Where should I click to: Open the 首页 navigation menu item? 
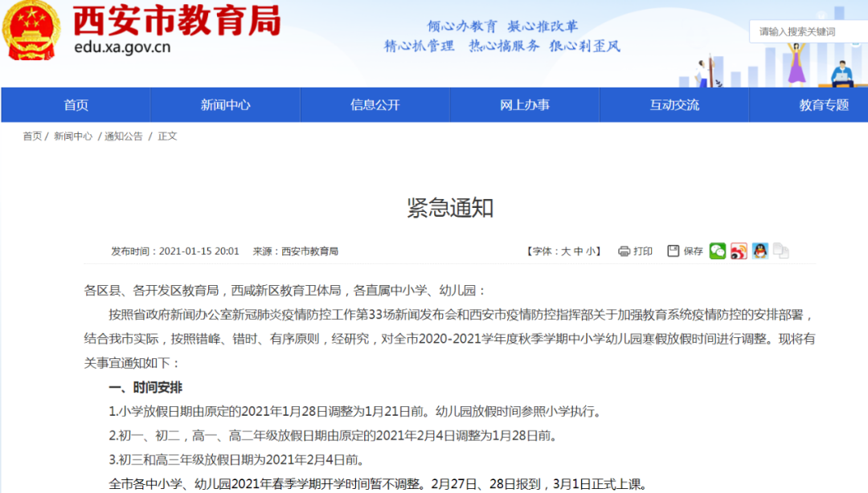pyautogui.click(x=76, y=105)
